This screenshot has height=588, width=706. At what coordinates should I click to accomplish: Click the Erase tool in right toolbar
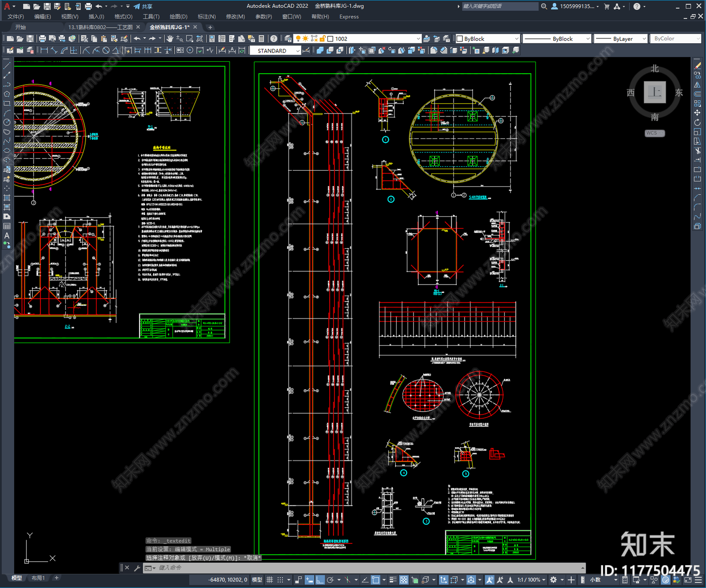click(697, 66)
